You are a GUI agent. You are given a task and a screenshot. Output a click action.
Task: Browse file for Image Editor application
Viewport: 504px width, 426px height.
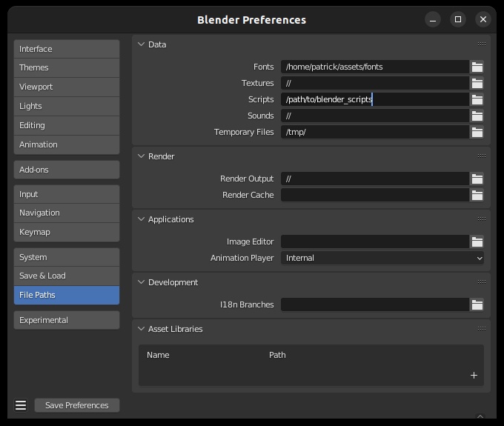(x=477, y=242)
